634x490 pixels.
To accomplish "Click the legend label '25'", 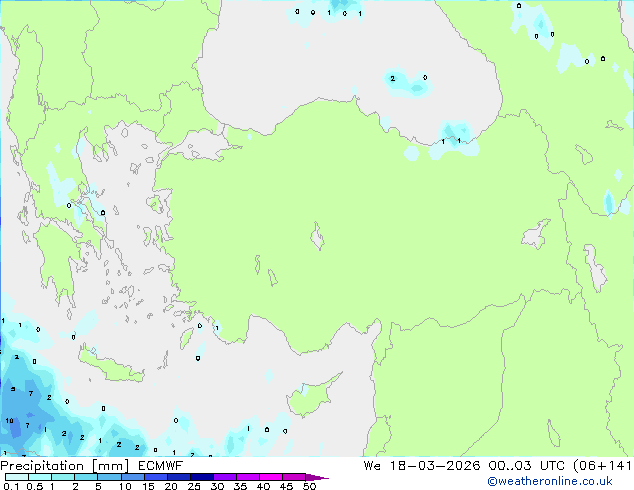I will (194, 486).
